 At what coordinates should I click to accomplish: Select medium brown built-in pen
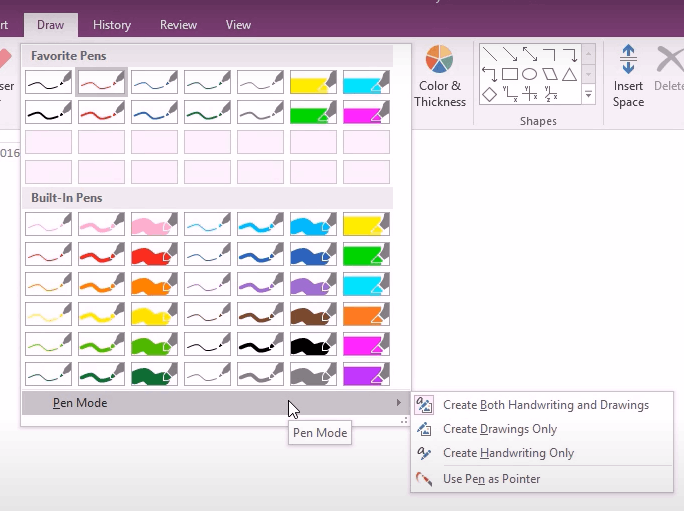click(x=260, y=314)
